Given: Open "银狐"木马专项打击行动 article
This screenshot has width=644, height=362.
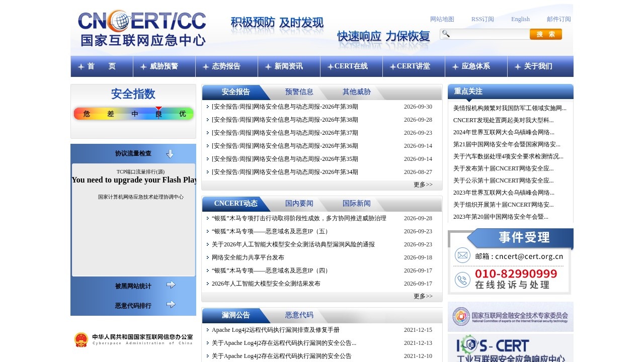Looking at the screenshot, I should (299, 218).
